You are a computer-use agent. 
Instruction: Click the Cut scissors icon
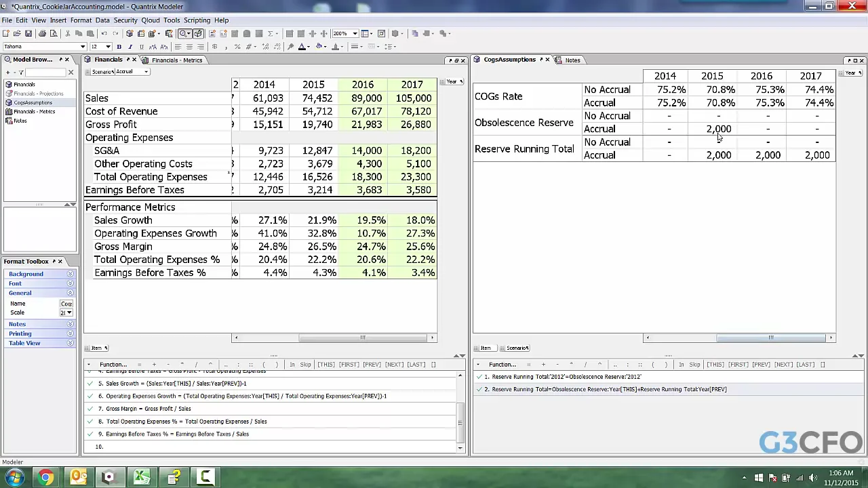pyautogui.click(x=68, y=33)
